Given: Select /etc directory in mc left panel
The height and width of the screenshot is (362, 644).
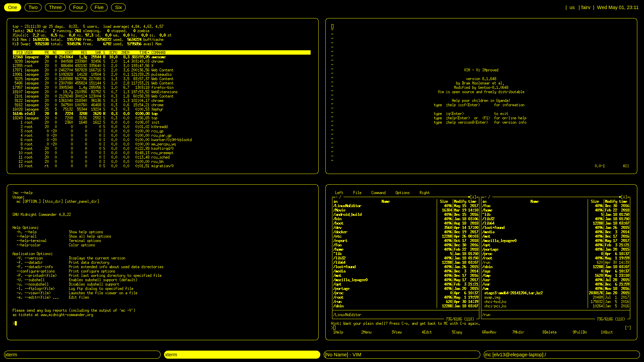Looking at the screenshot, I should (x=406, y=236).
